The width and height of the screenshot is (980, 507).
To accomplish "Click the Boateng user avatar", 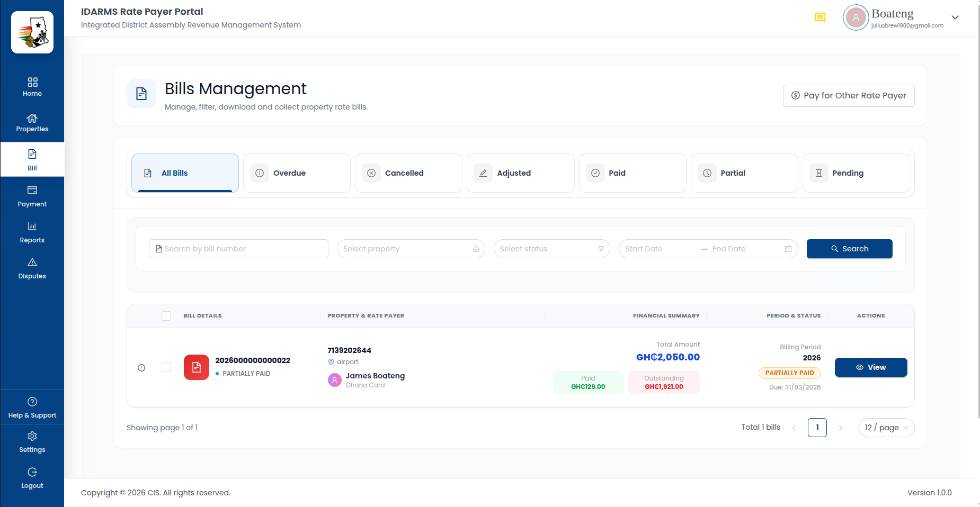I will coord(856,17).
